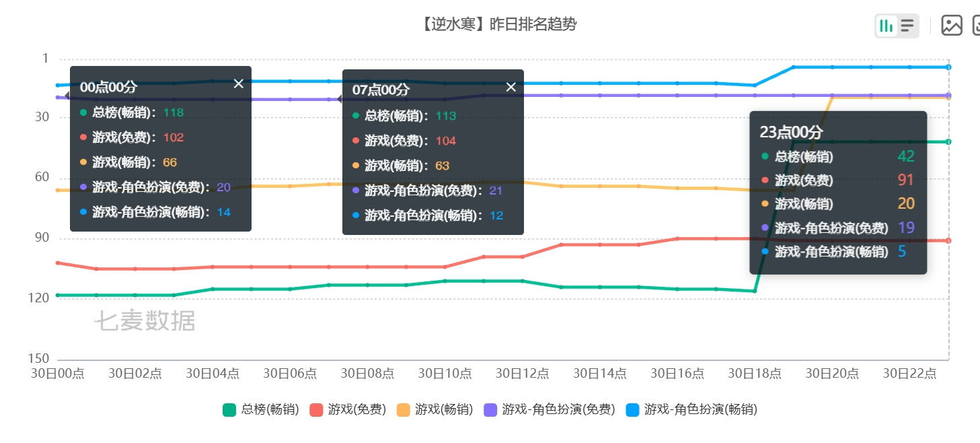Select value 5 in the 23点00分 tooltip
This screenshot has height=443, width=980.
(902, 251)
